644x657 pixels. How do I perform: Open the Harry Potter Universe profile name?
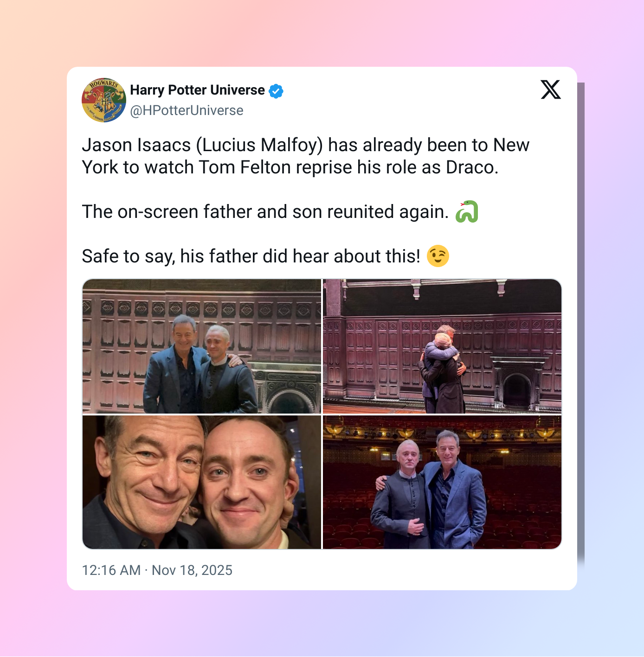coord(197,90)
